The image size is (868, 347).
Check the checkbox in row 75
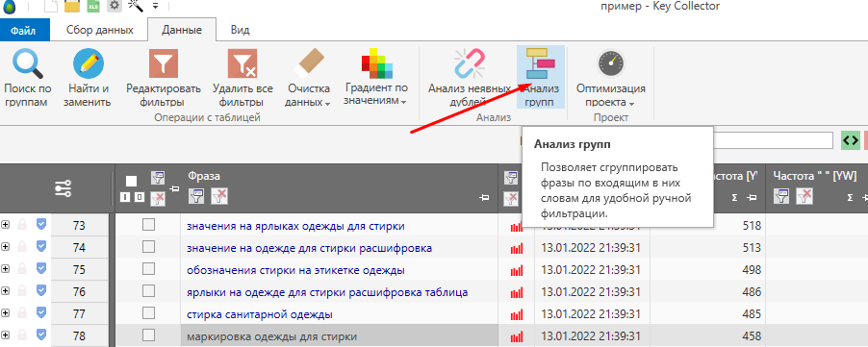[x=148, y=268]
